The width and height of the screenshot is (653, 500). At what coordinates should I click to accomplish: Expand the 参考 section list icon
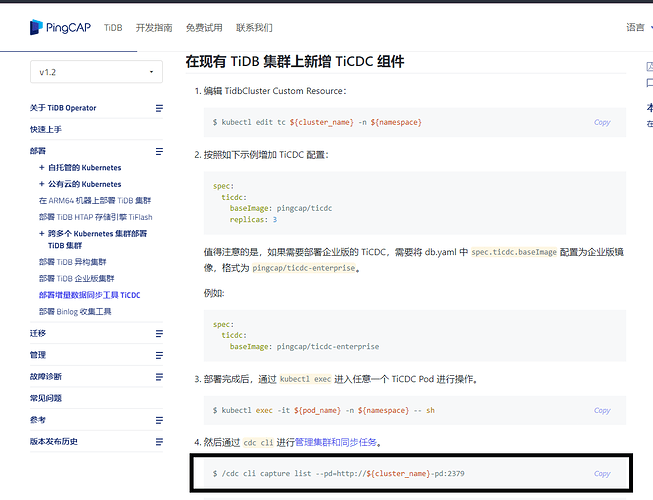159,420
